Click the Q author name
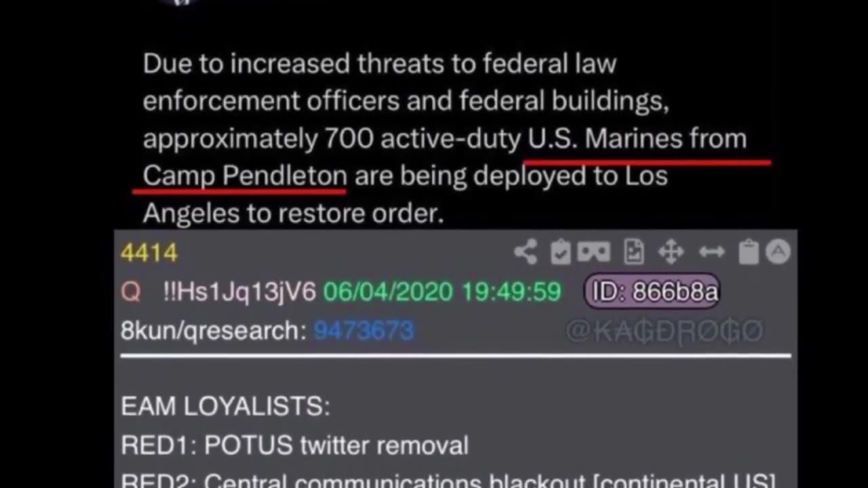The width and height of the screenshot is (868, 488). point(131,292)
